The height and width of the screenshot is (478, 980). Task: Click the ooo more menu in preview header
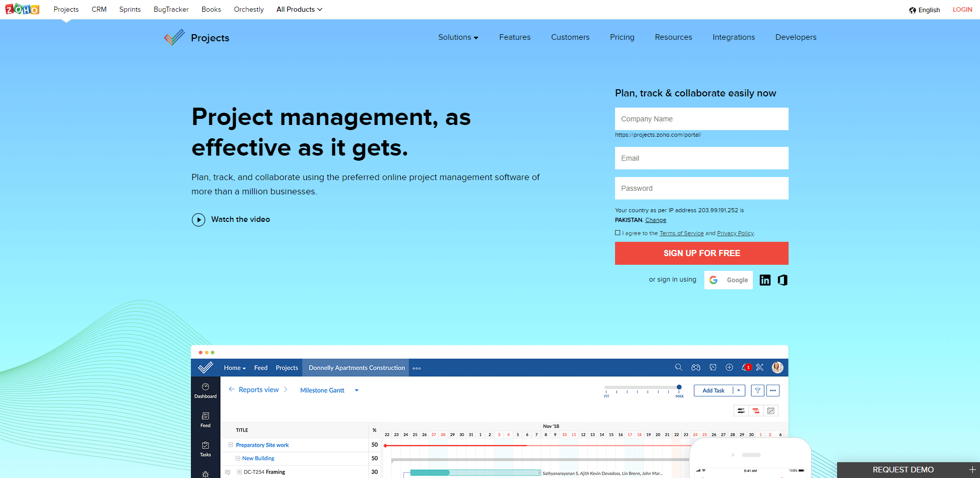416,368
